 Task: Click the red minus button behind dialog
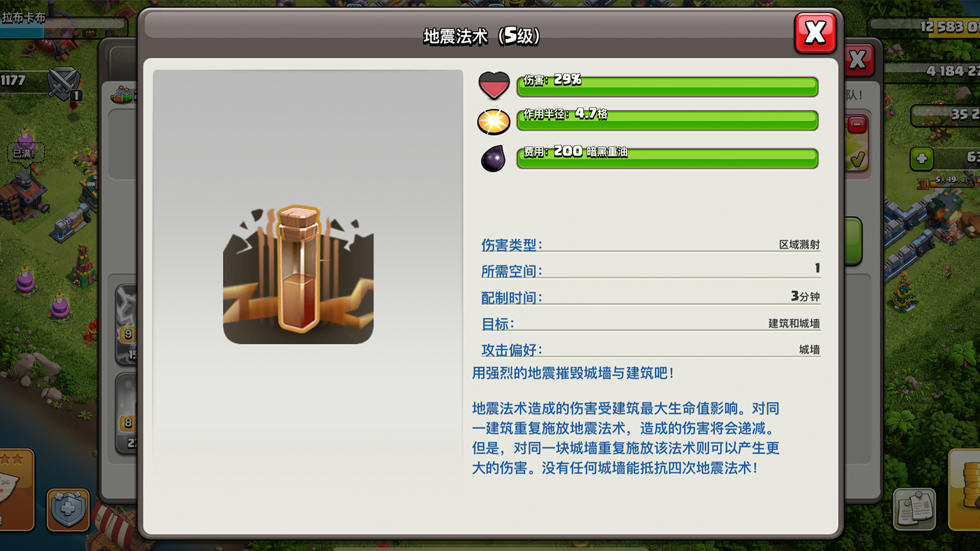[857, 126]
